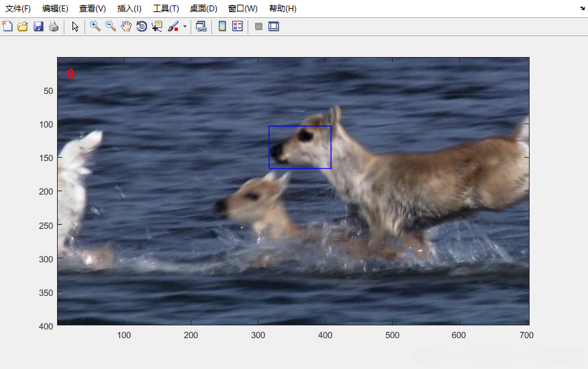Screen dimensions: 588x369
Task: Save the figure using the floppy icon
Action: tap(38, 27)
